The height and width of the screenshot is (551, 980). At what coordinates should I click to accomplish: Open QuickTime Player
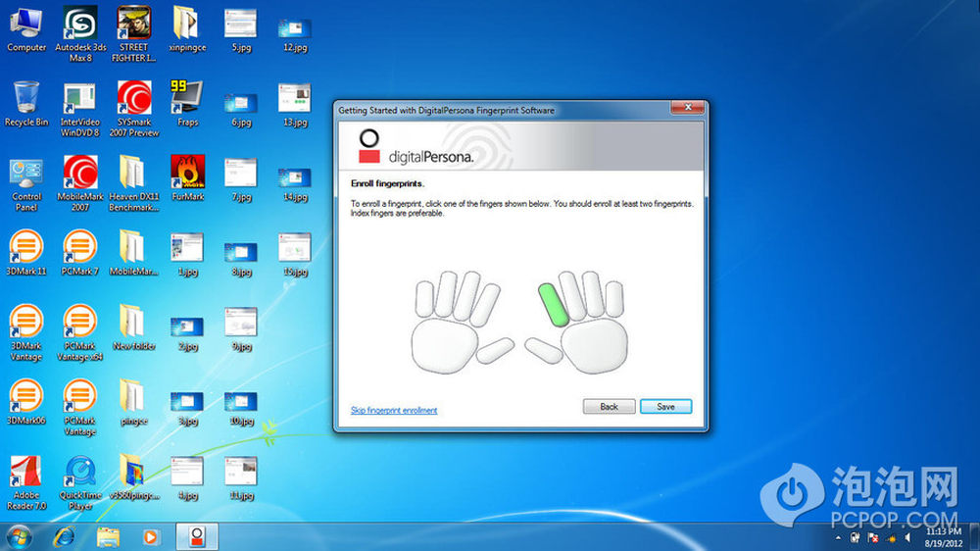80,482
